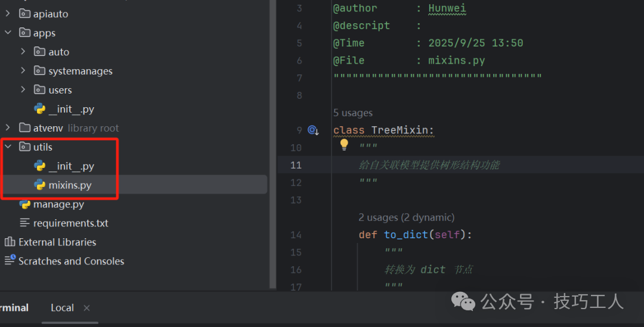Image resolution: width=644 pixels, height=327 pixels.
Task: Click line number 11 in gutter
Action: (x=296, y=165)
